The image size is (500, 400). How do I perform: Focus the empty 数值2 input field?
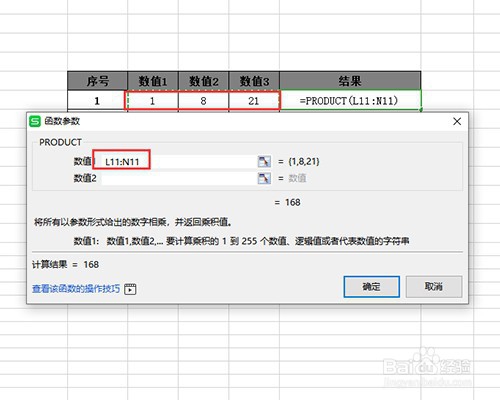tap(179, 178)
